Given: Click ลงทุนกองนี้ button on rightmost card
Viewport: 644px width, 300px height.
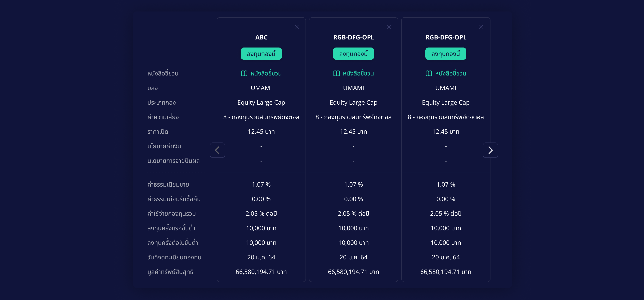Looking at the screenshot, I should tap(446, 53).
